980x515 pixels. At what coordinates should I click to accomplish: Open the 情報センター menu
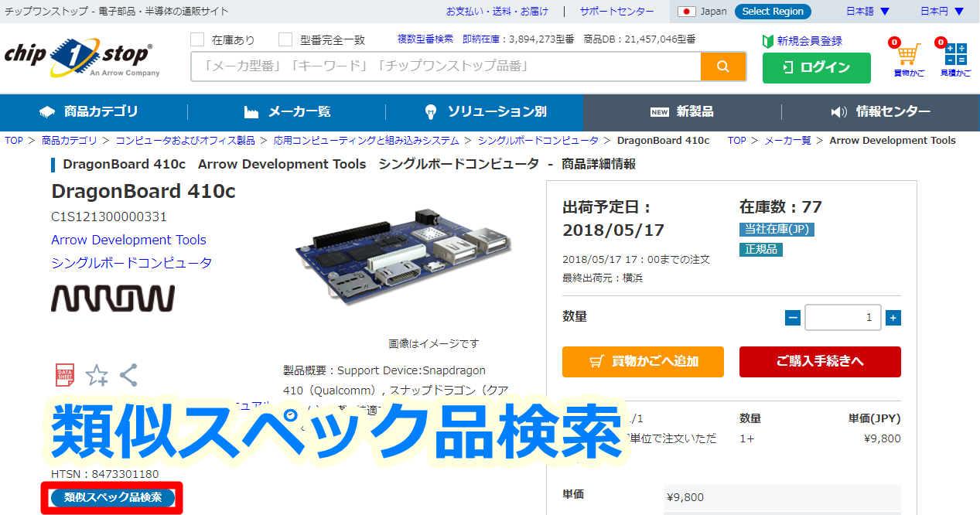(x=880, y=112)
